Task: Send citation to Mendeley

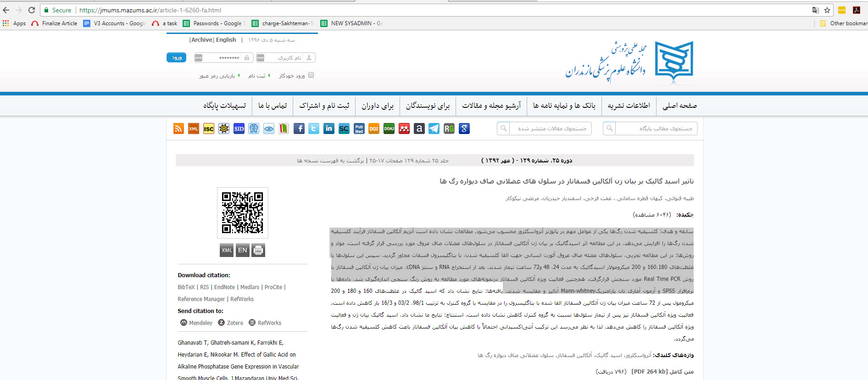Action: tap(196, 323)
